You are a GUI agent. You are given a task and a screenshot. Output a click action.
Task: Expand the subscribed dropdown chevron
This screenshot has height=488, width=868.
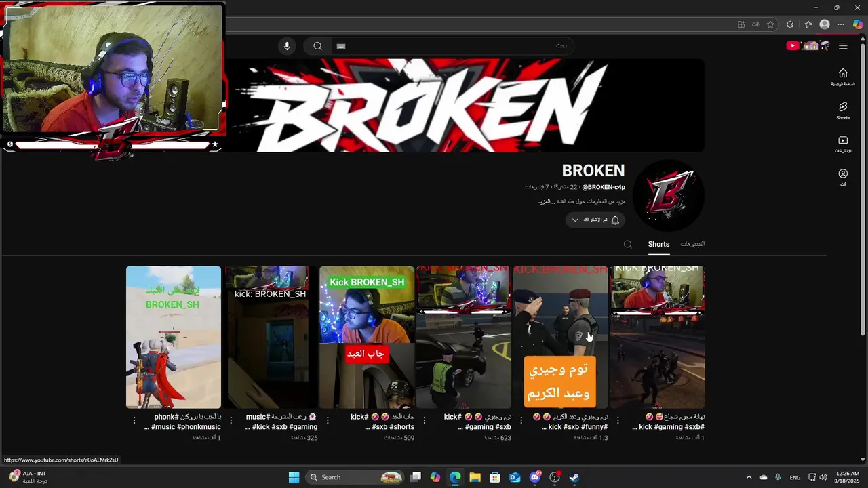(575, 220)
